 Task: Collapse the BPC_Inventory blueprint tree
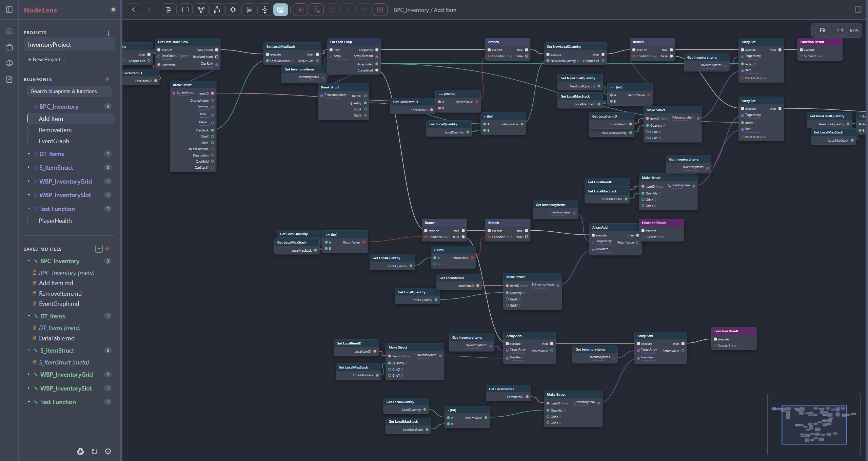[29, 106]
